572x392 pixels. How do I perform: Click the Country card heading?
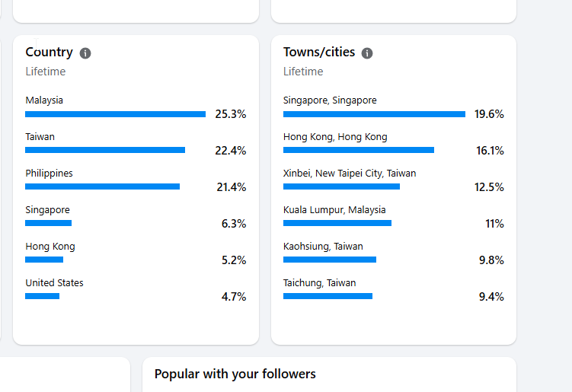click(50, 53)
